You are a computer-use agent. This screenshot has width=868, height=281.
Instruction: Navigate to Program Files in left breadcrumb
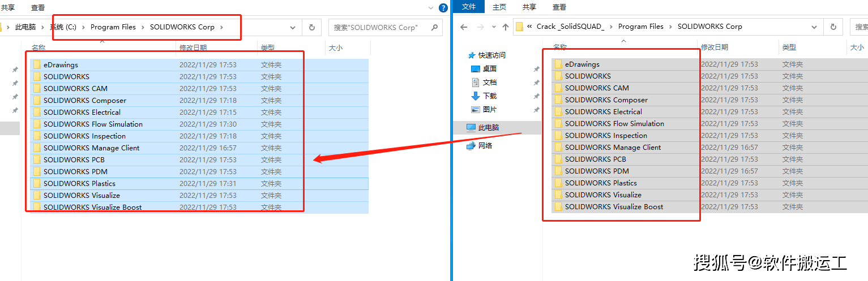113,27
